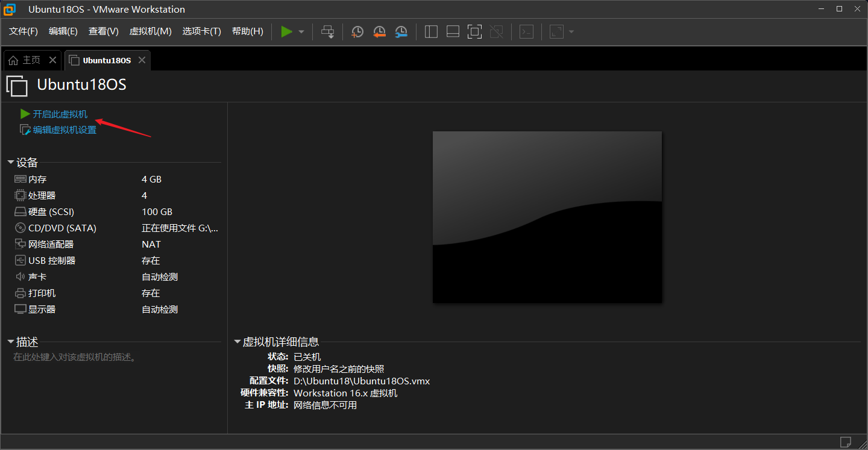Click the 正在使用文件 G:\... value
Screen dimensions: 868x450
pos(180,228)
